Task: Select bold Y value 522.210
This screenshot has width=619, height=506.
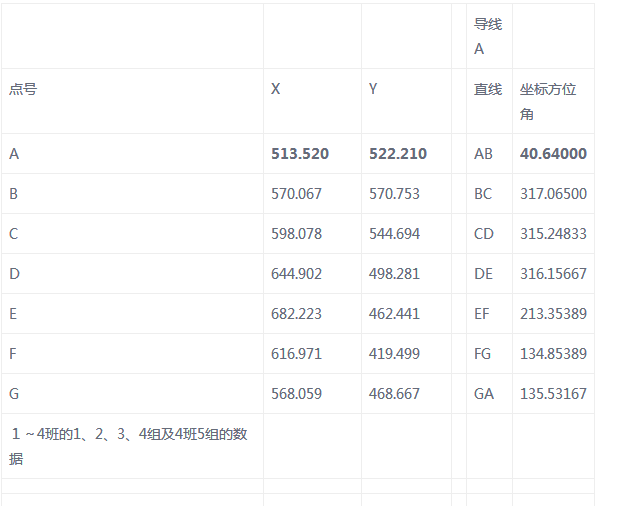Action: click(x=398, y=154)
